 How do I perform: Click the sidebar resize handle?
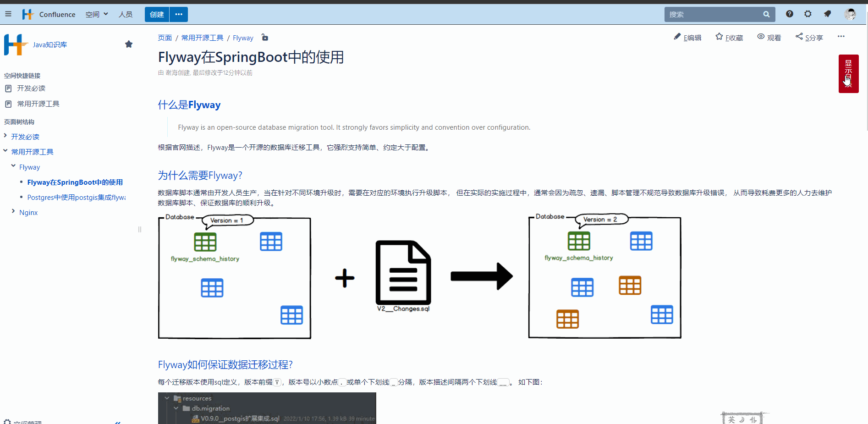[140, 229]
